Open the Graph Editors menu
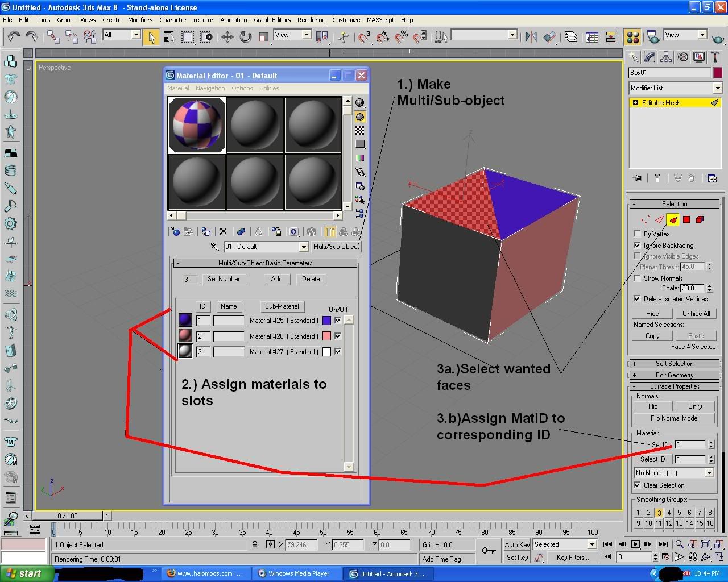The width and height of the screenshot is (728, 582). click(x=272, y=20)
